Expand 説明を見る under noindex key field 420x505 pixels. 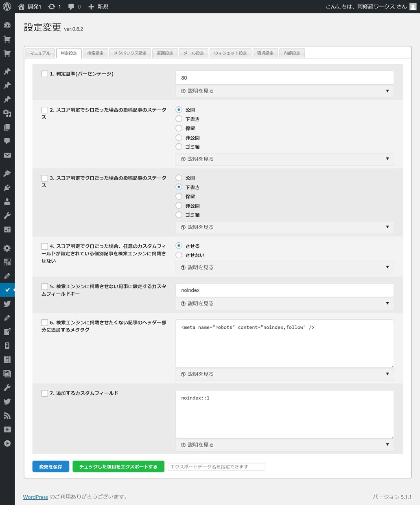(285, 303)
